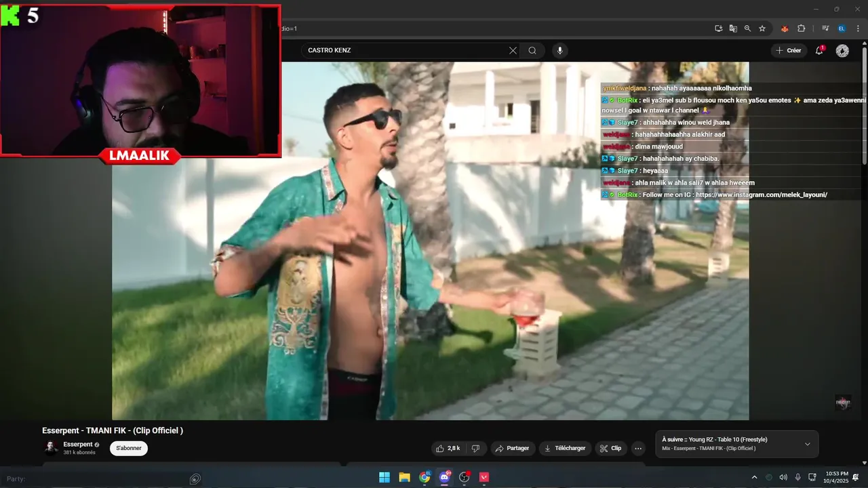
Task: Open the Windows notification bell
Action: click(x=856, y=477)
